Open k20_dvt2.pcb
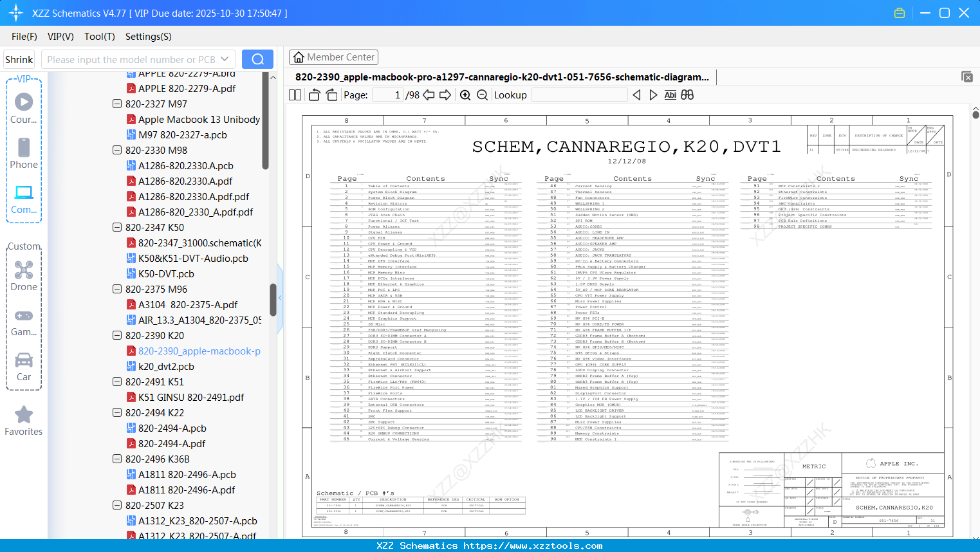Viewport: 980px width, 552px height. 166,366
